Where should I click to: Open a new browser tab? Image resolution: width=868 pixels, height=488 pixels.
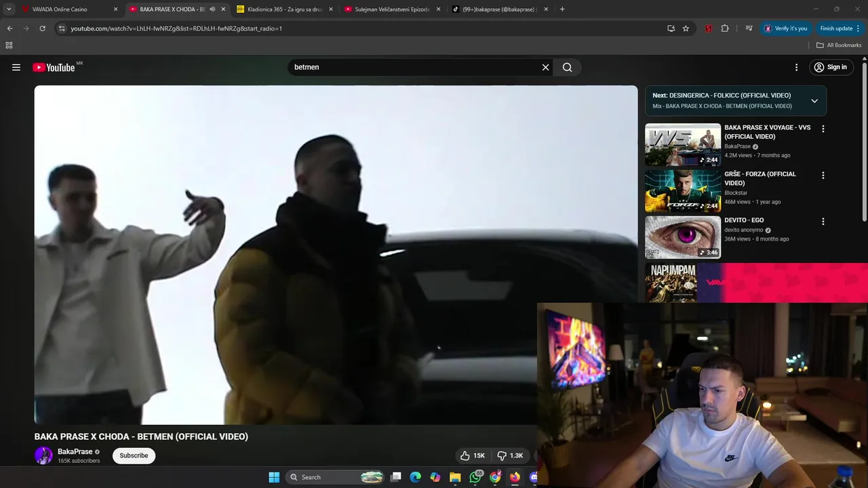(x=562, y=9)
